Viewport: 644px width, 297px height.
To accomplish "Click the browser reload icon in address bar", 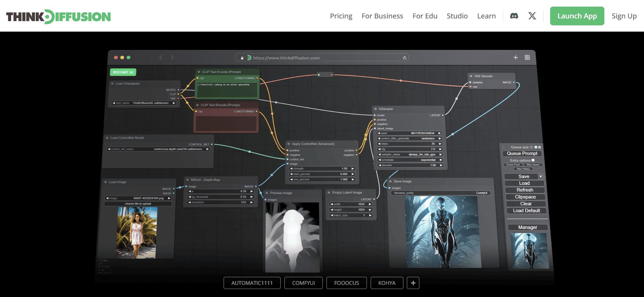I will pyautogui.click(x=405, y=58).
